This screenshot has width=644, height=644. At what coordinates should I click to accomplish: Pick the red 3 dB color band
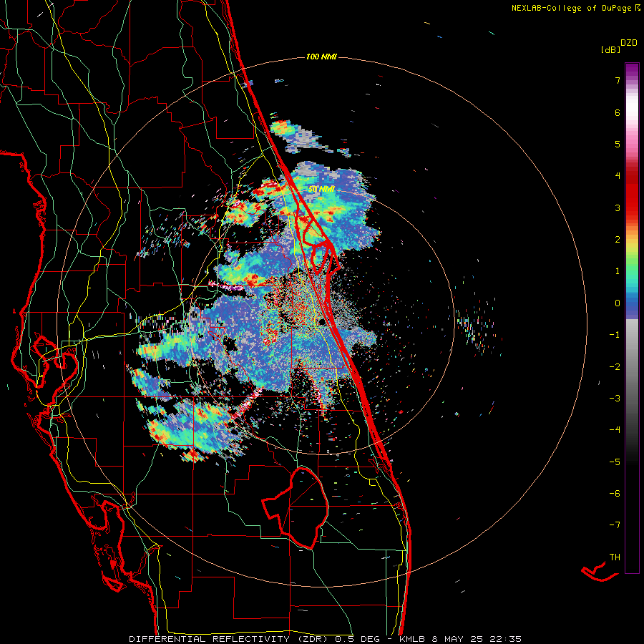point(632,208)
